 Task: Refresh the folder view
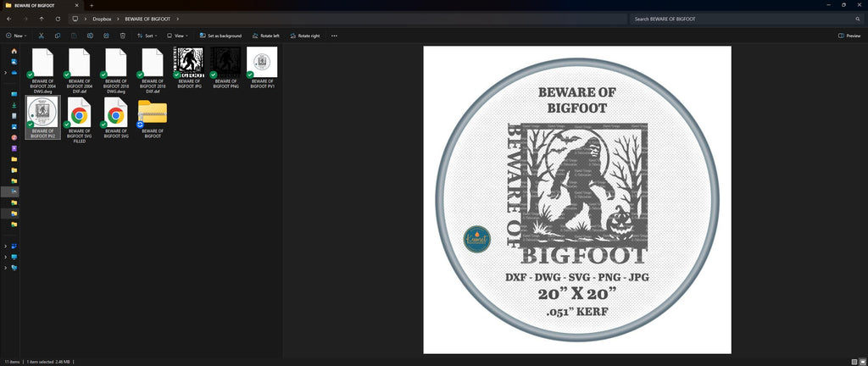58,19
